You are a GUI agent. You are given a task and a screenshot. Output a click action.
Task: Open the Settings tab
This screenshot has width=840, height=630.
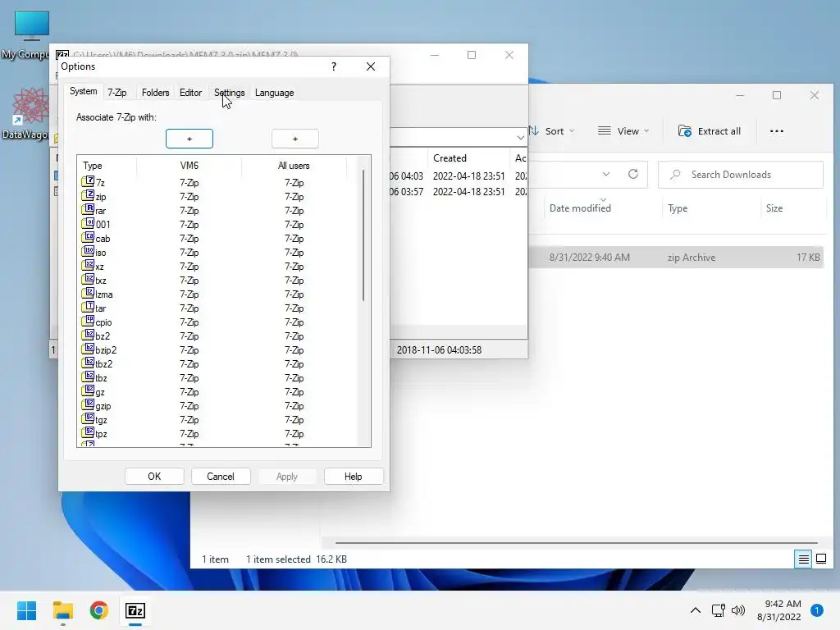point(230,93)
